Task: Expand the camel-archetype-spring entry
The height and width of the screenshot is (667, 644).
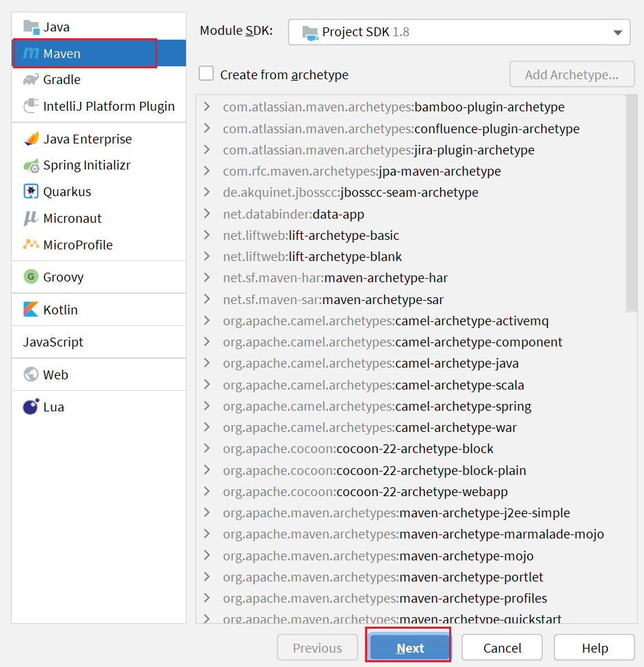Action: pos(207,406)
